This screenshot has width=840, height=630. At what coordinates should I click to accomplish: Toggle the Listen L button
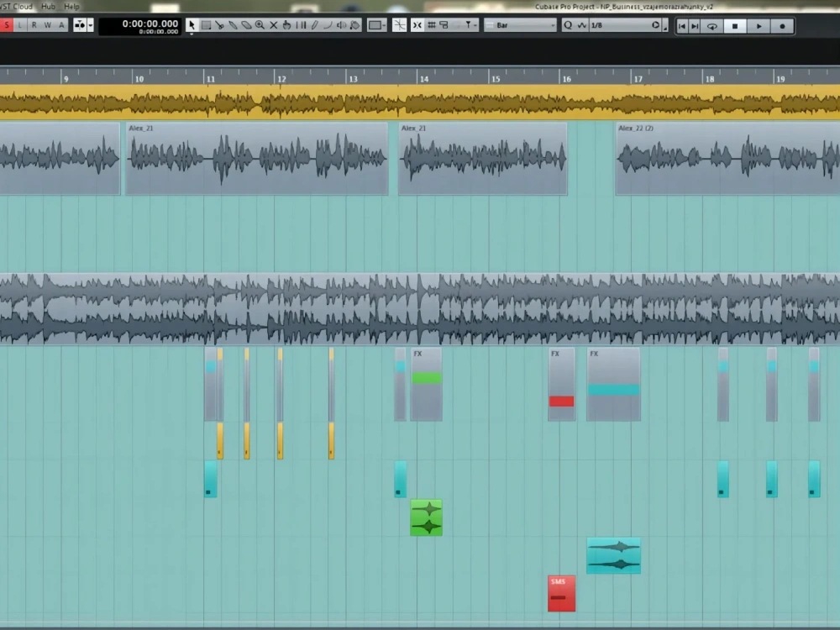click(20, 25)
